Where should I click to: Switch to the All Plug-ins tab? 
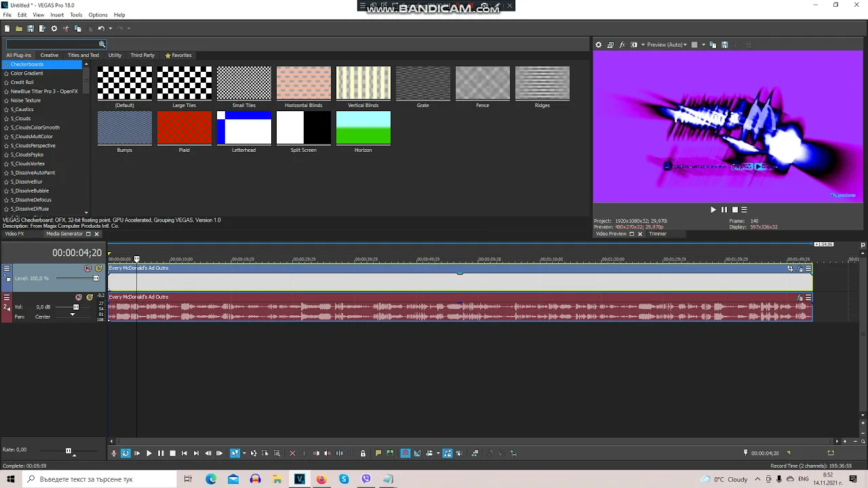pyautogui.click(x=18, y=55)
